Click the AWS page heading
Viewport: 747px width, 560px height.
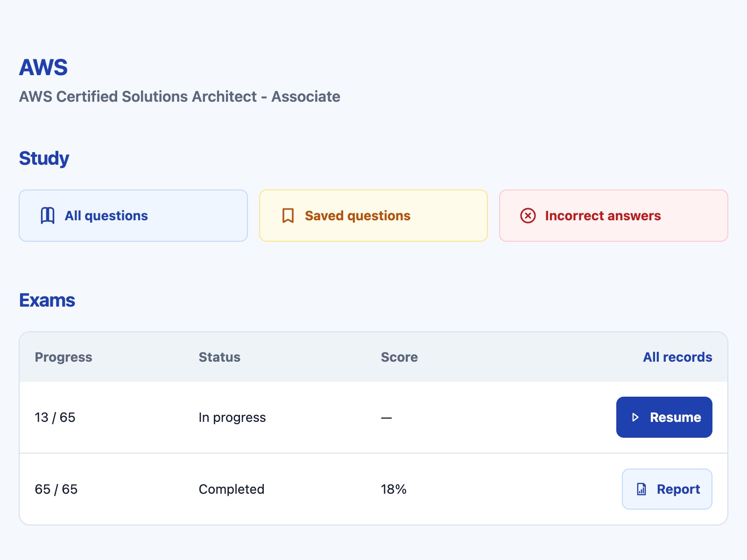point(43,67)
